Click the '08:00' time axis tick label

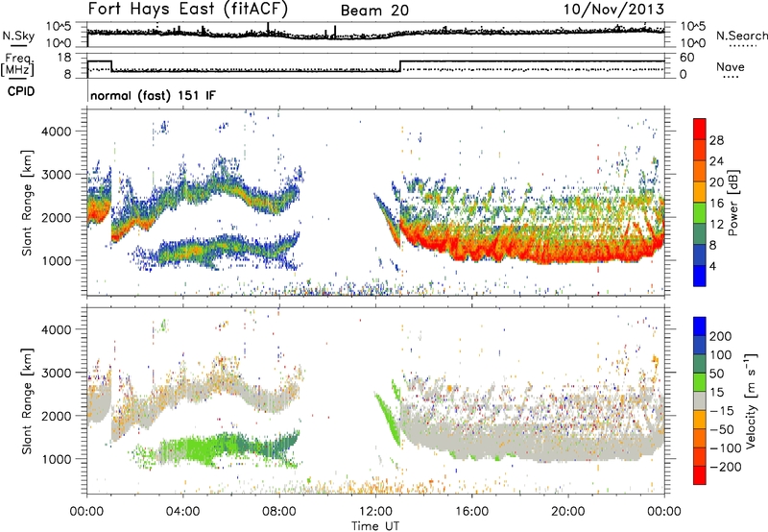point(279,512)
